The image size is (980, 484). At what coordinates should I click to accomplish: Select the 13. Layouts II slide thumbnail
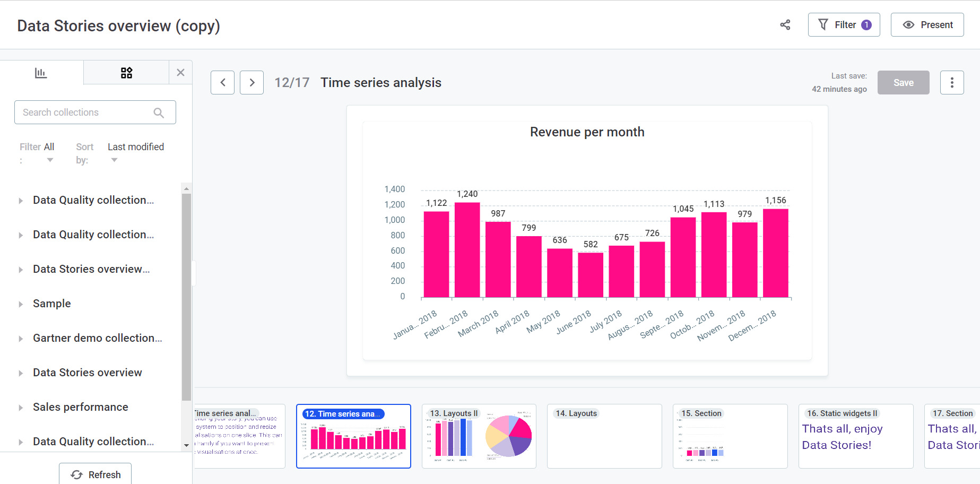479,436
